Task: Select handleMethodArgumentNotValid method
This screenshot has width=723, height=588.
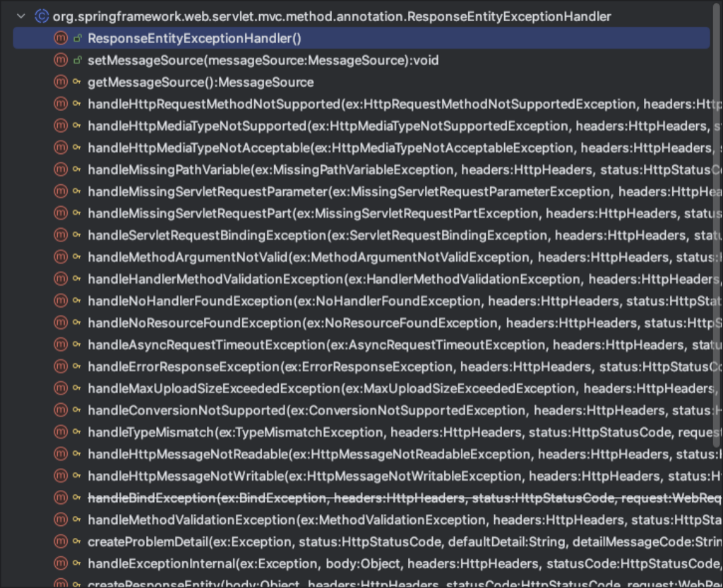Action: point(361,257)
